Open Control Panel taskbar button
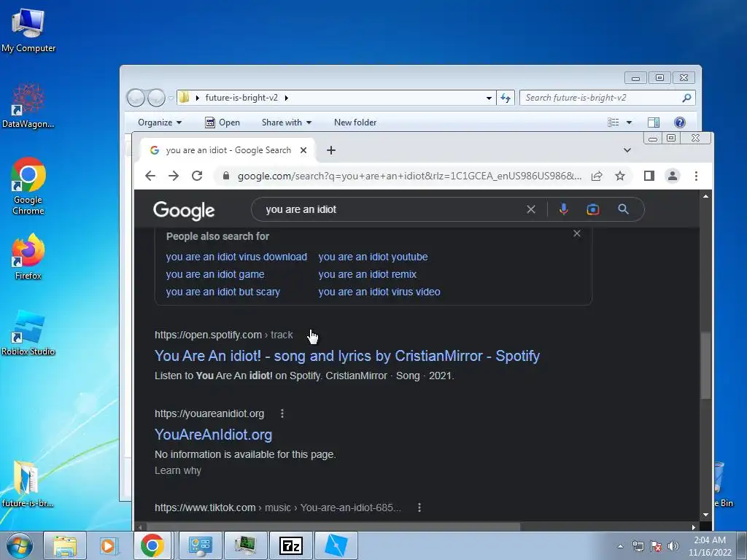This screenshot has width=747, height=560. pos(200,545)
